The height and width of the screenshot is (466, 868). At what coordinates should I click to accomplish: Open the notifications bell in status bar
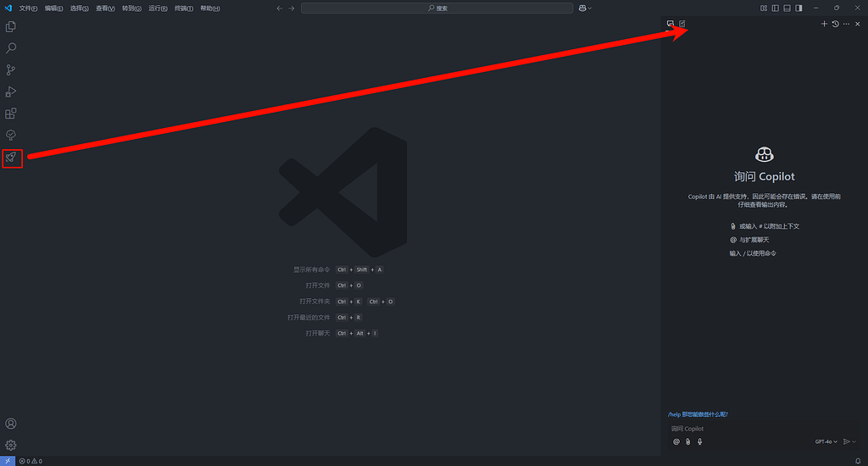[858, 461]
